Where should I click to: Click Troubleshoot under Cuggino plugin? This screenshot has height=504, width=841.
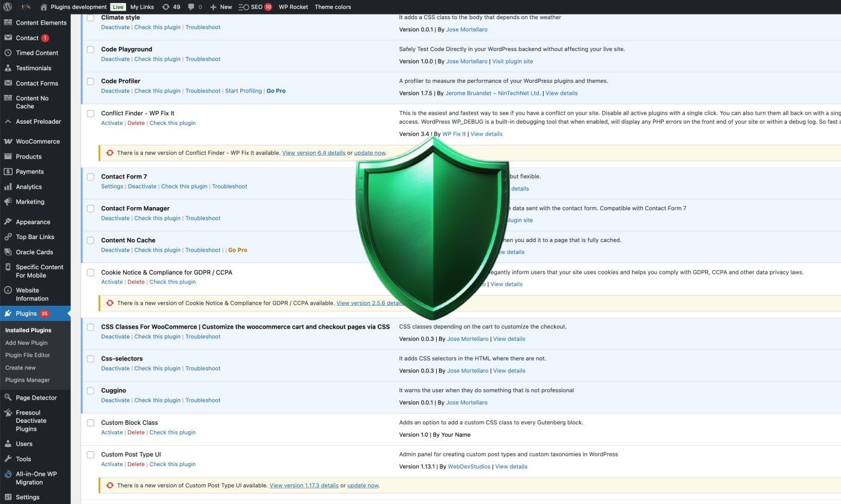click(x=203, y=400)
